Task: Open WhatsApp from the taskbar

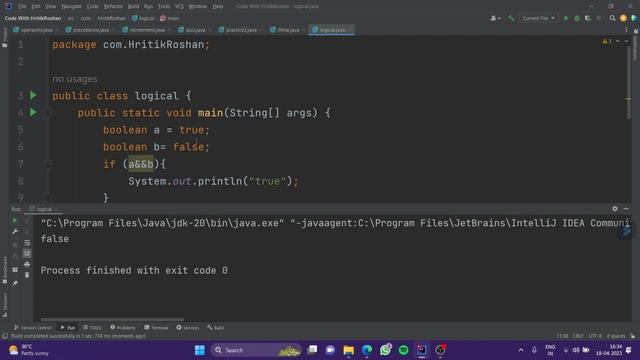Action: click(x=385, y=350)
